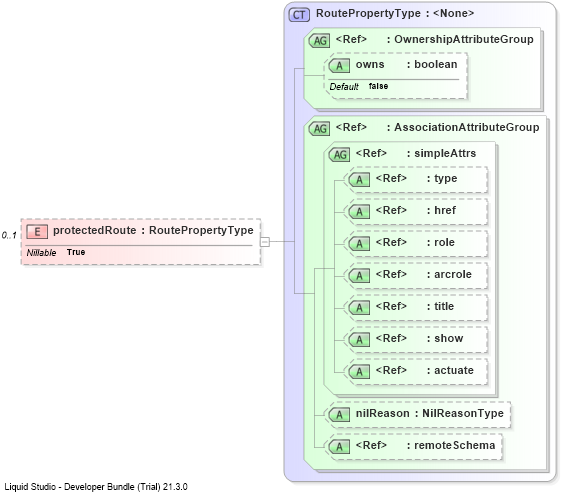Collapse the protectedRoute element node

click(x=265, y=242)
